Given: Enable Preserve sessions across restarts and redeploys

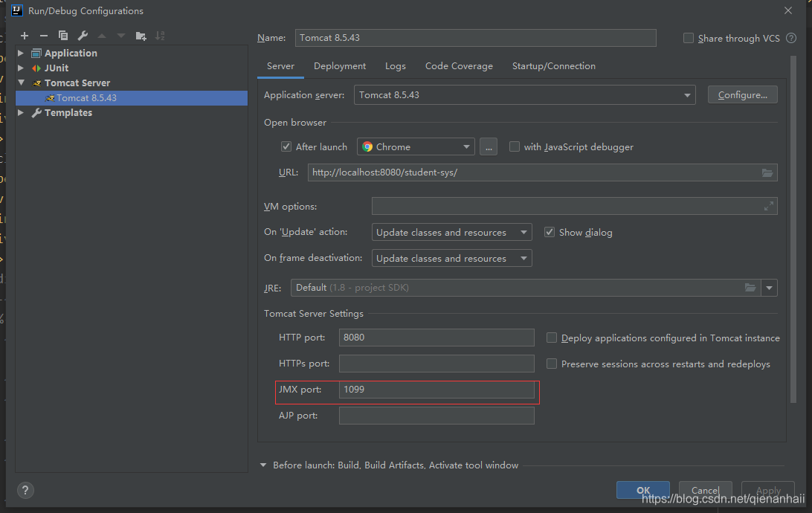Looking at the screenshot, I should 551,364.
